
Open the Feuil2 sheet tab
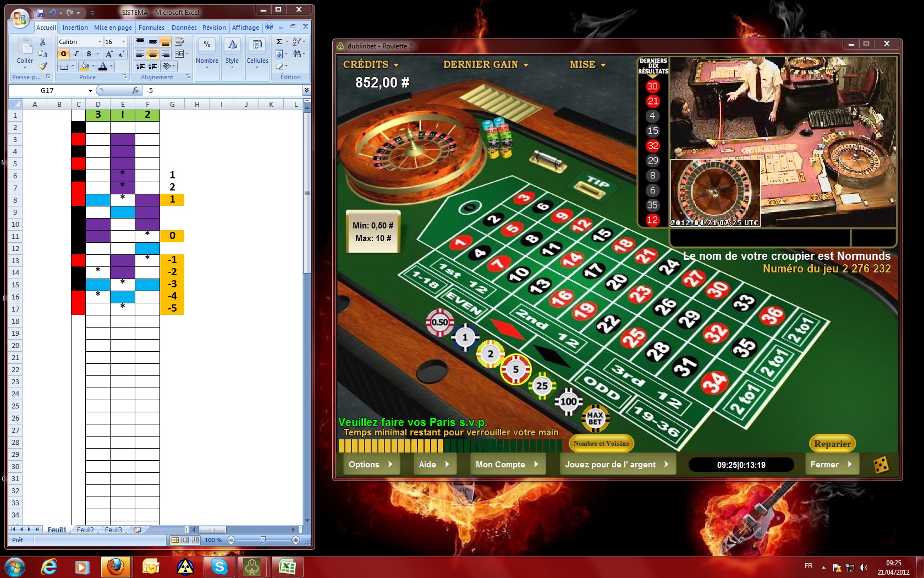tap(85, 530)
